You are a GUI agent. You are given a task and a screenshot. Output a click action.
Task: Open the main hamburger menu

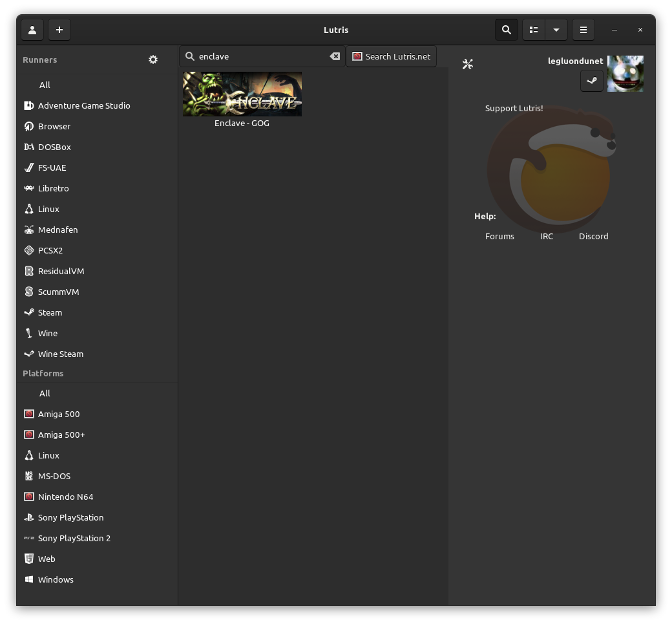point(583,30)
